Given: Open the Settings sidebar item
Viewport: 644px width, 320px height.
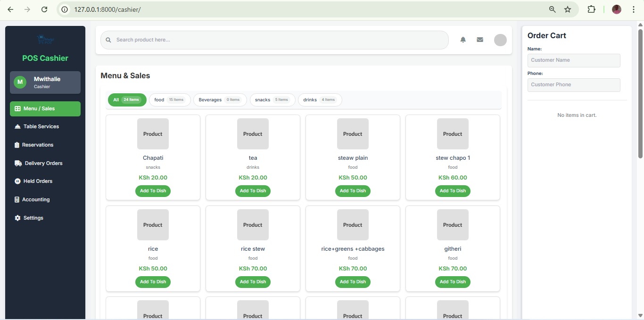Looking at the screenshot, I should 33,218.
